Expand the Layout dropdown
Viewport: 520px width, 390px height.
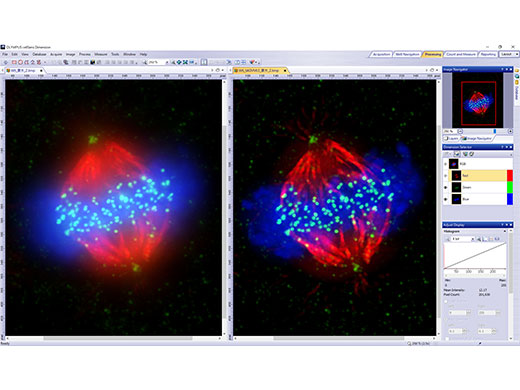tap(508, 54)
